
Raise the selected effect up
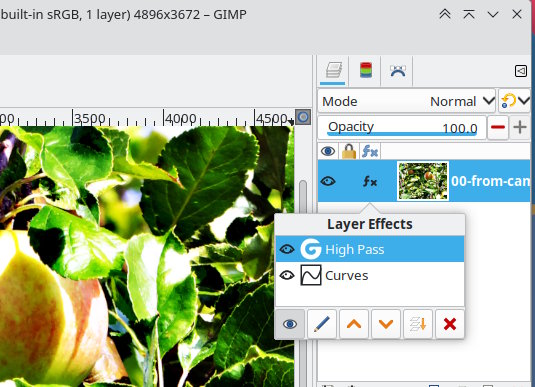[x=354, y=324]
